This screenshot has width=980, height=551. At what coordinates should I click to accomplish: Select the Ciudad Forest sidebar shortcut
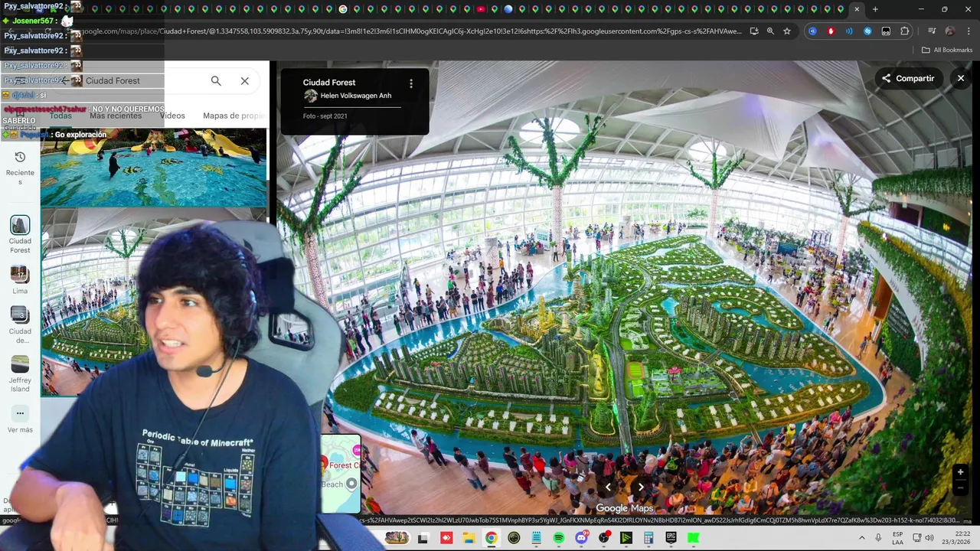tap(20, 234)
